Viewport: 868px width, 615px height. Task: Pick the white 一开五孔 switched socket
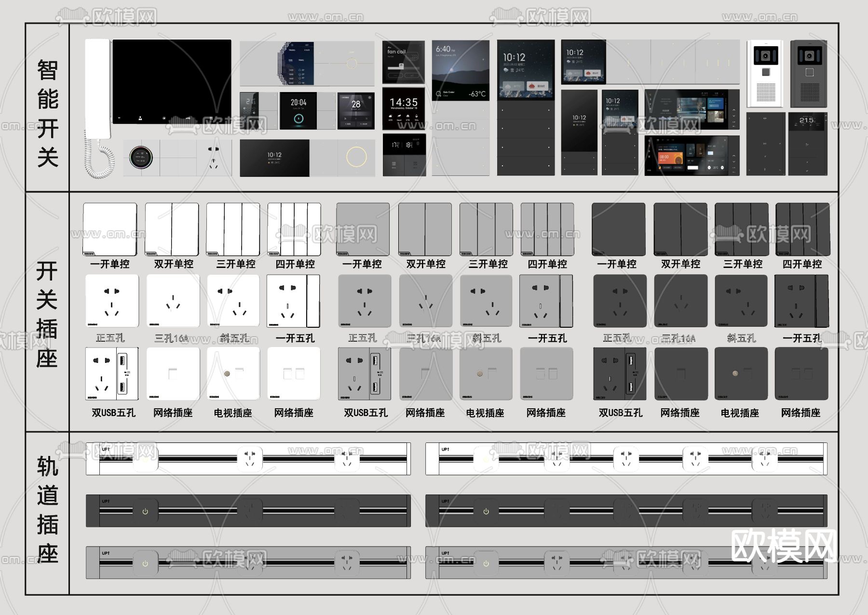point(293,301)
